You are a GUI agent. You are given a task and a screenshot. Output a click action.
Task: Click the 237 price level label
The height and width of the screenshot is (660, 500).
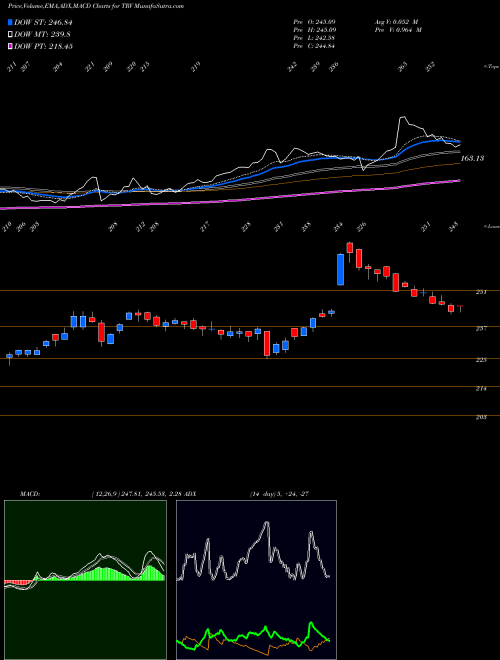(481, 328)
